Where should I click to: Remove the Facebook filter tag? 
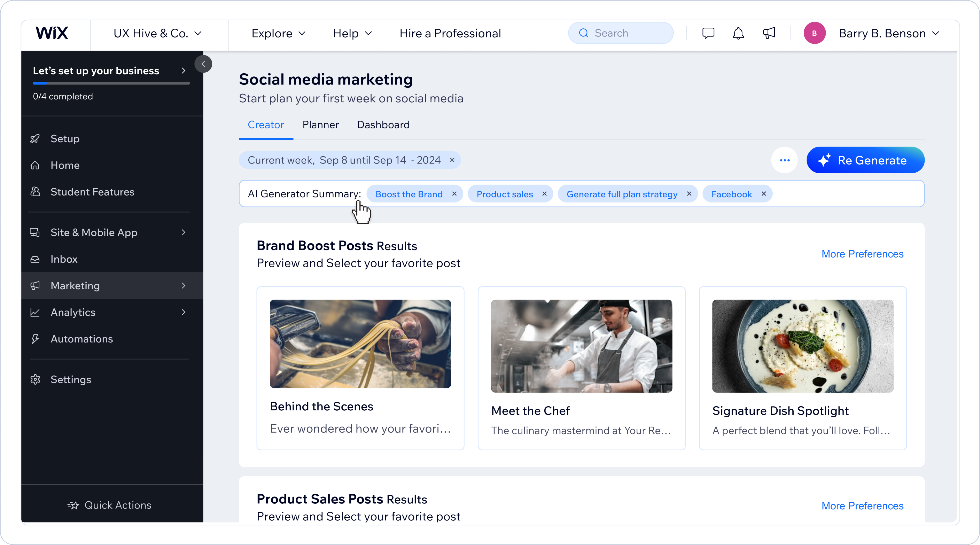(764, 194)
